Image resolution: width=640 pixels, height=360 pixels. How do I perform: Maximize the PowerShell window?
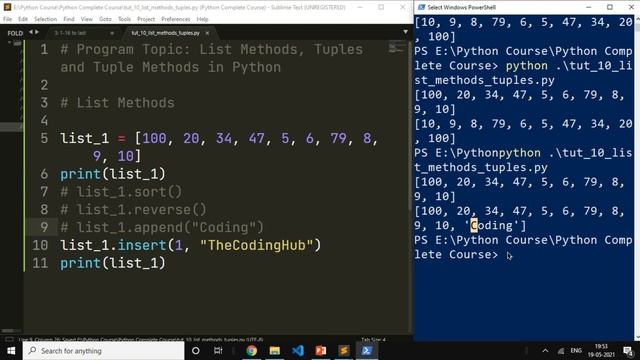tap(610, 7)
